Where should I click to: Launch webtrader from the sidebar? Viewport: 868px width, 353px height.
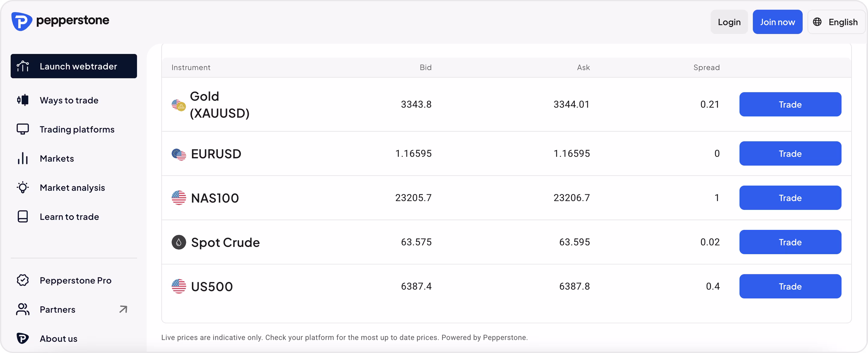(74, 66)
